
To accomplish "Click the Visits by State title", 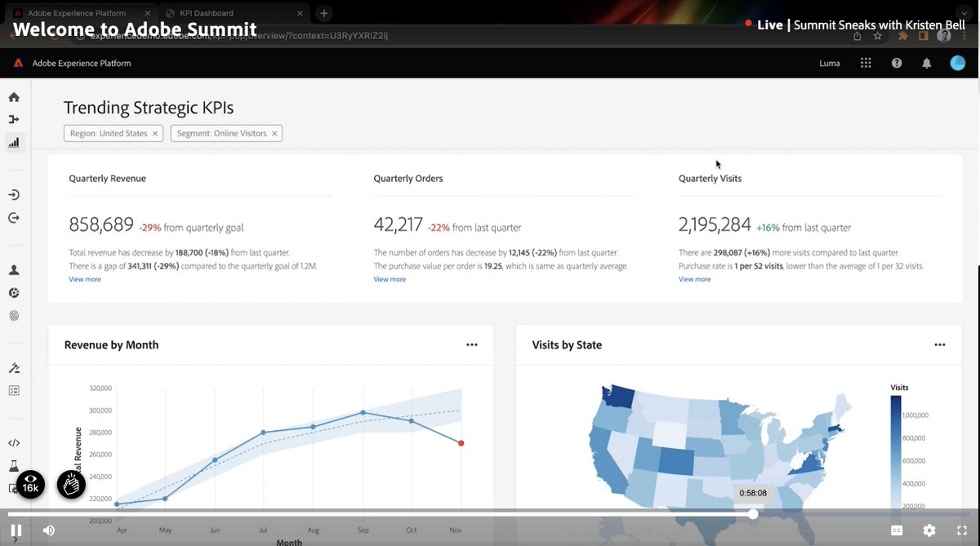I will [567, 345].
